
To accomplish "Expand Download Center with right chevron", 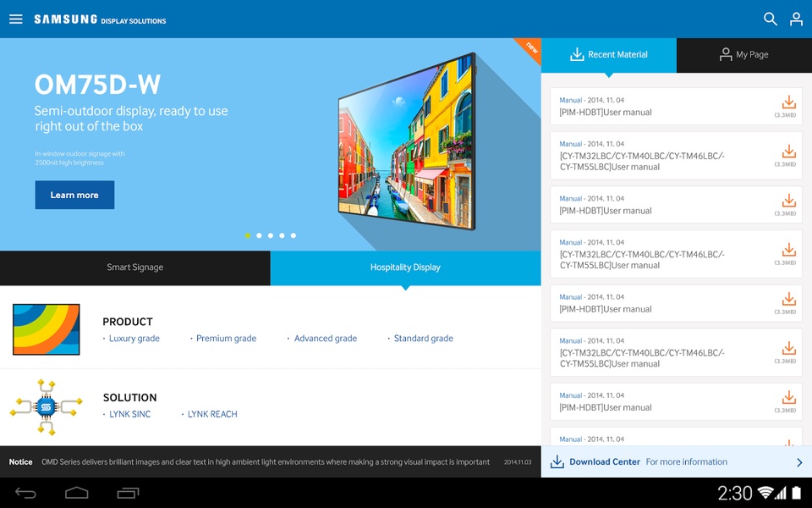I will (799, 462).
